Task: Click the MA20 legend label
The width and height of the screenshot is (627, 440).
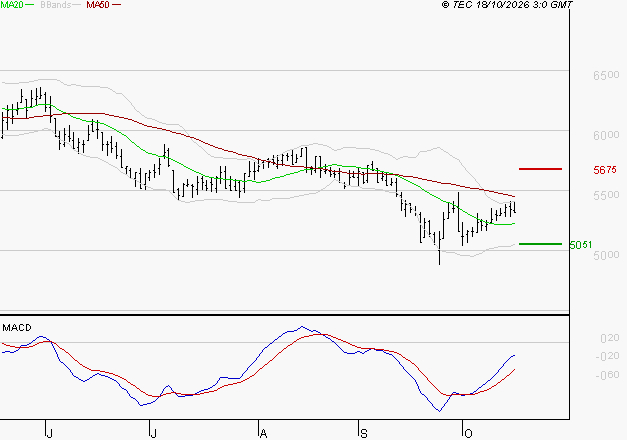Action: [x=12, y=5]
